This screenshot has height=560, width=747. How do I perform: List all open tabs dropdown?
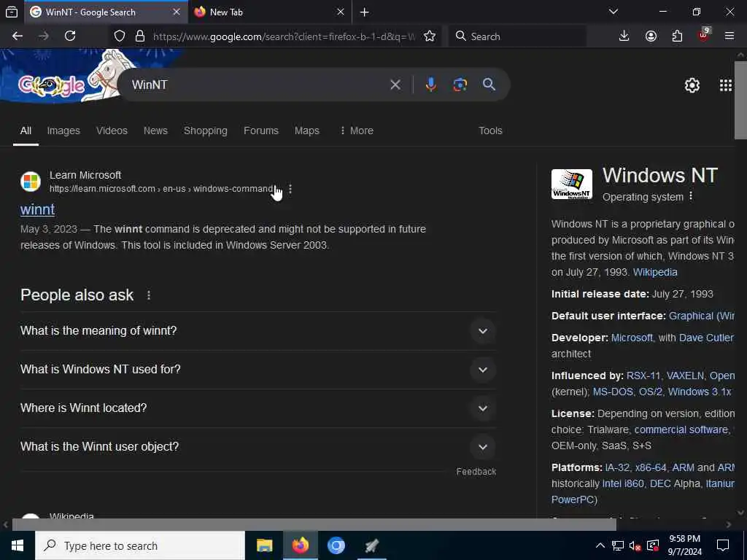point(613,12)
